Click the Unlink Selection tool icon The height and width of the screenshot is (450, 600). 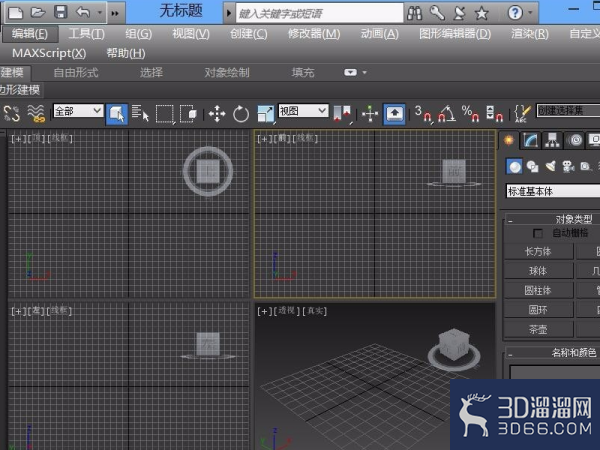coord(11,114)
